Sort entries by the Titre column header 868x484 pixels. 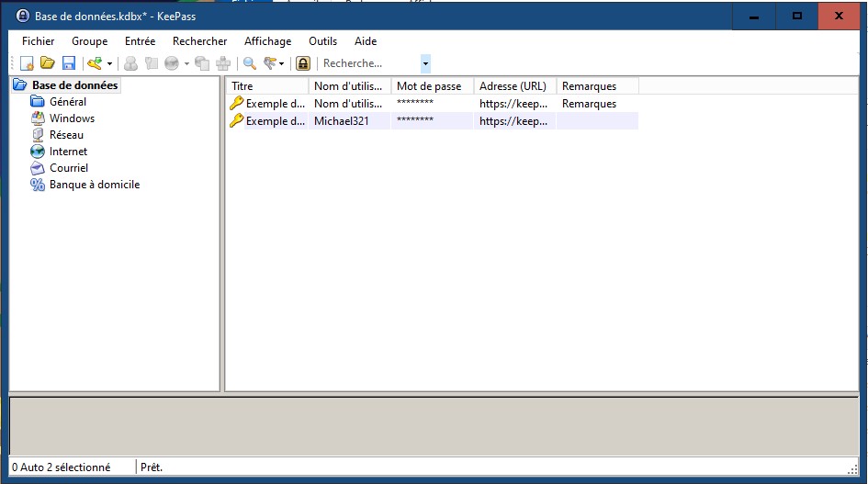point(266,85)
